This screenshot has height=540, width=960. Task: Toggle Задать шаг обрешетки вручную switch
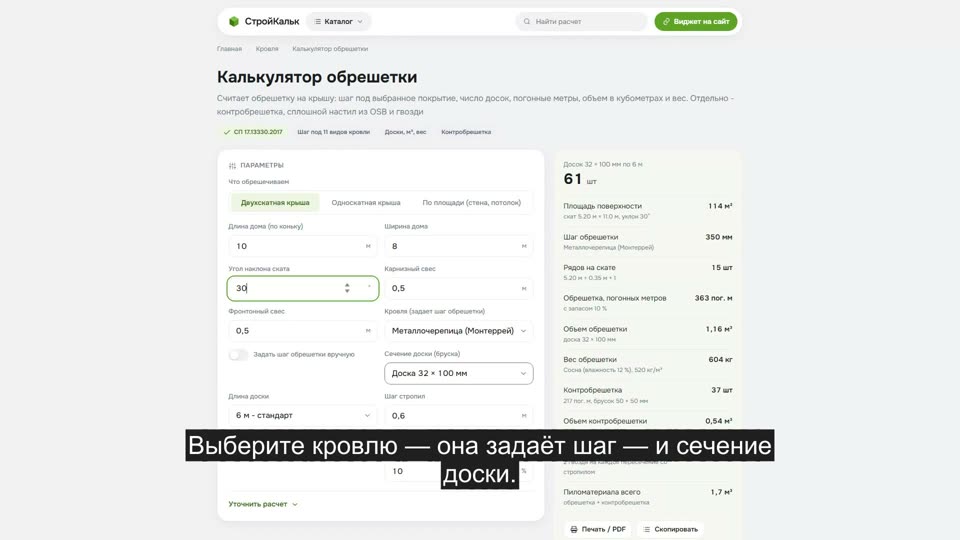(238, 354)
